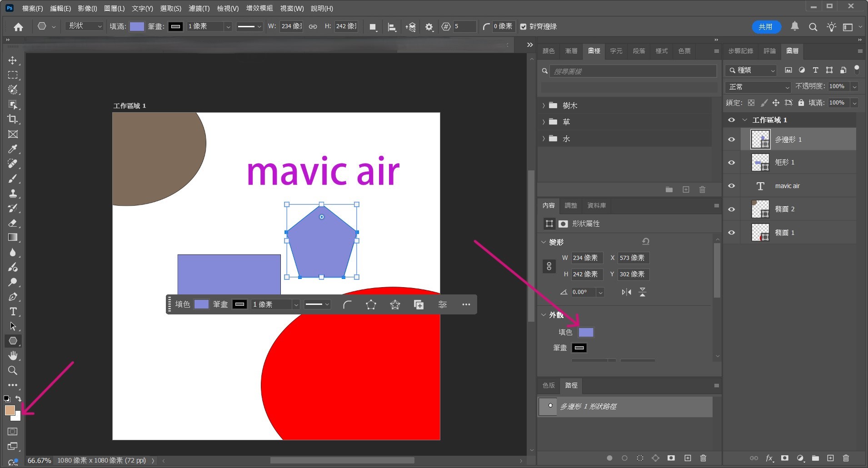This screenshot has height=468, width=868.
Task: Select the Brush tool
Action: point(13,179)
